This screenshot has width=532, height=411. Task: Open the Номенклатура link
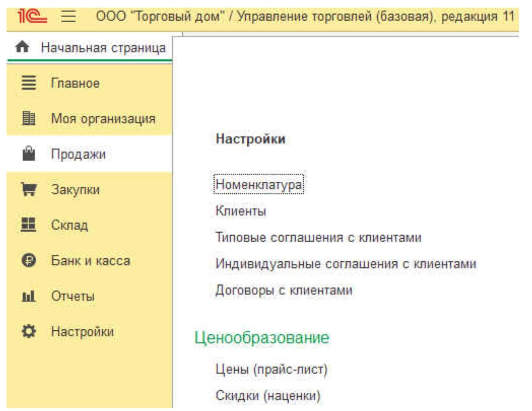[x=259, y=184]
